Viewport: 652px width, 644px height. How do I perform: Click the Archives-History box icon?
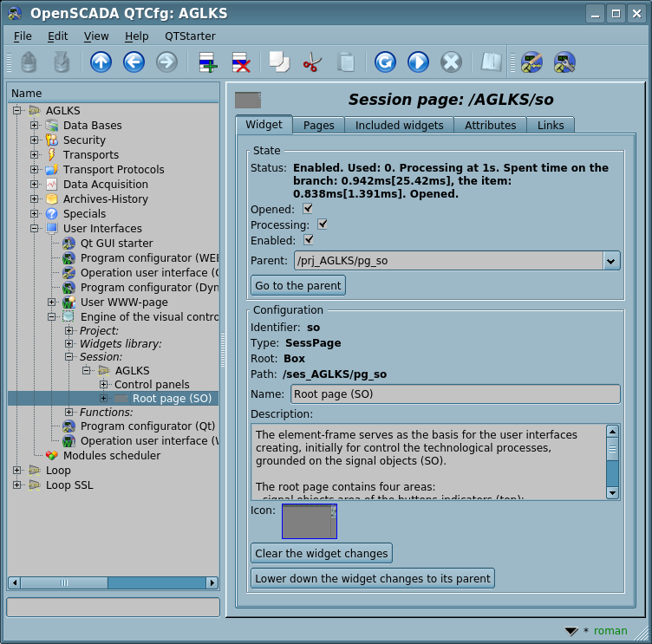(51, 198)
